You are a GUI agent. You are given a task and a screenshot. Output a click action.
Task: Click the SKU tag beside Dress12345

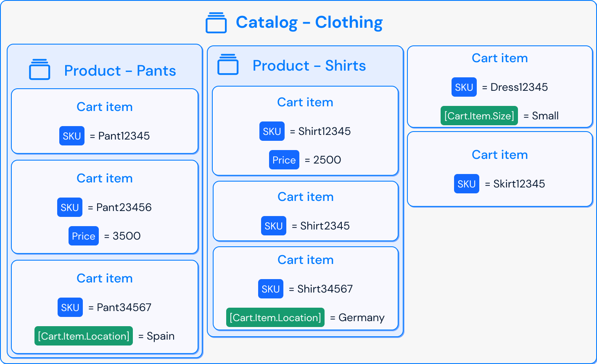pyautogui.click(x=464, y=87)
